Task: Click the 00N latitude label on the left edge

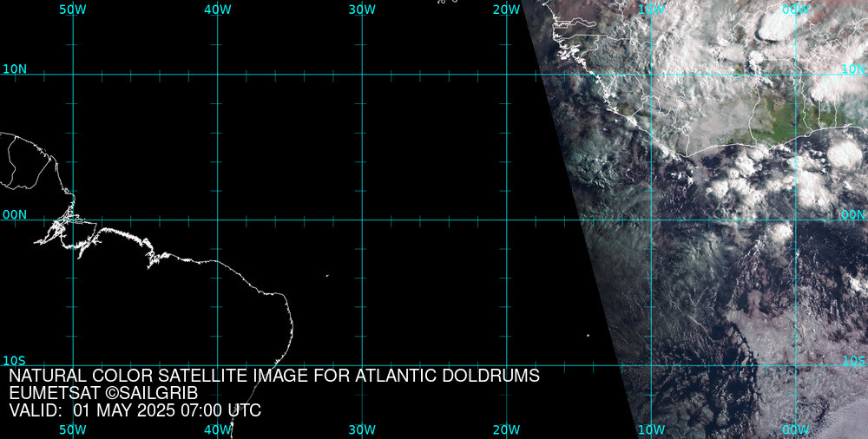Action: (15, 214)
